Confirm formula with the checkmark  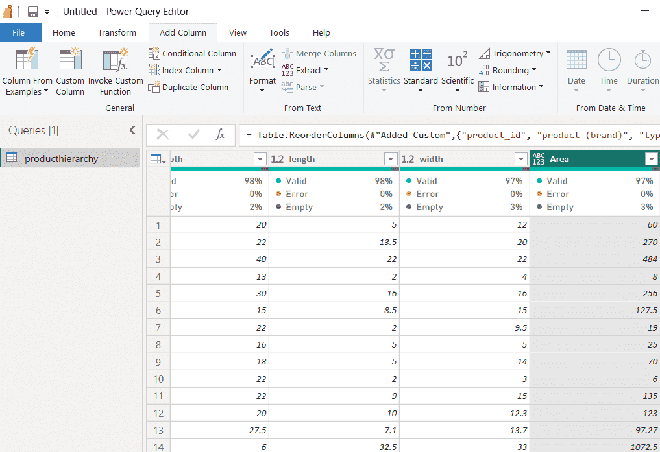point(194,135)
